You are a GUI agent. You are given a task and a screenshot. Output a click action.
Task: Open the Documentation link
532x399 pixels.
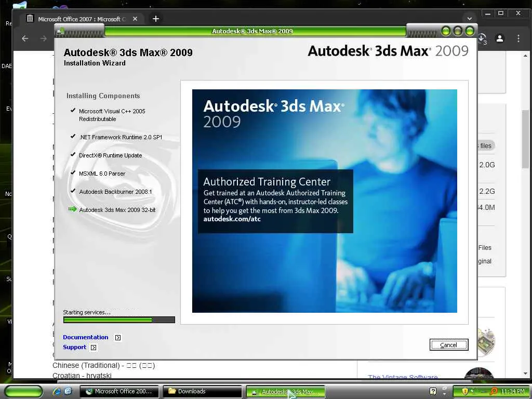[x=86, y=337]
